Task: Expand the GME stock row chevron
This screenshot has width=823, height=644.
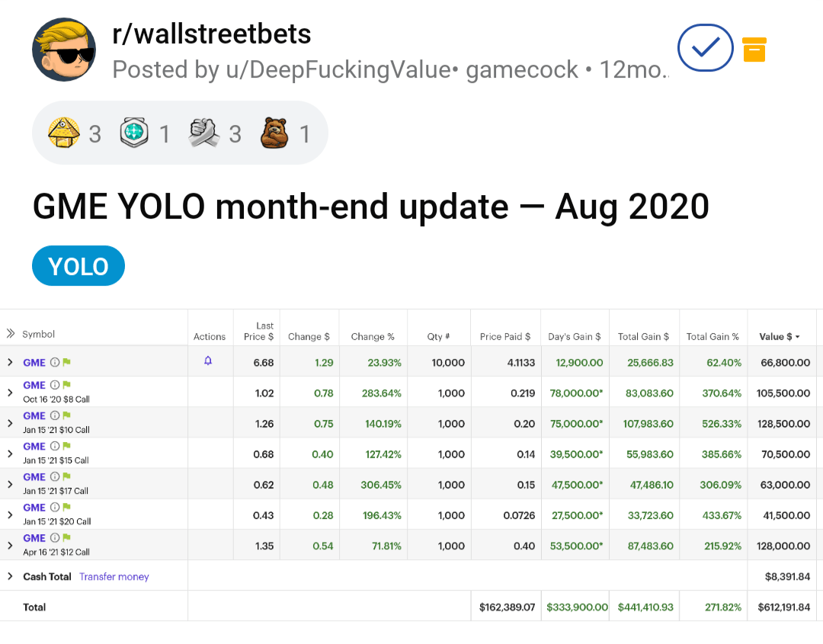Action: pyautogui.click(x=10, y=362)
